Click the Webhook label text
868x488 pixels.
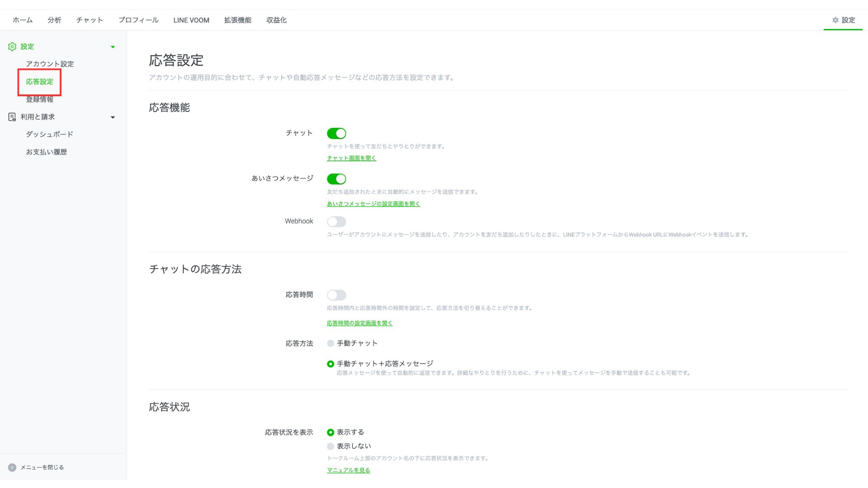click(x=299, y=221)
